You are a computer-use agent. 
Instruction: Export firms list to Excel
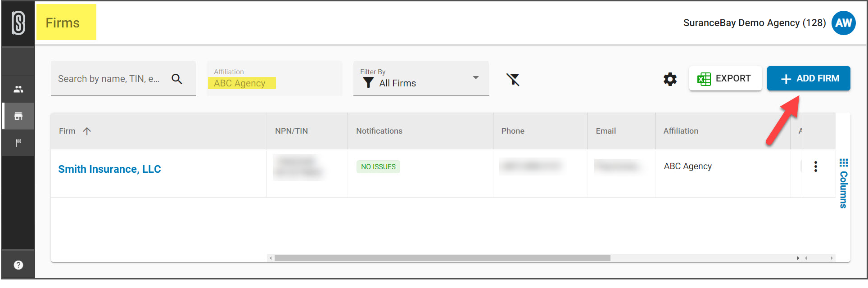(725, 78)
